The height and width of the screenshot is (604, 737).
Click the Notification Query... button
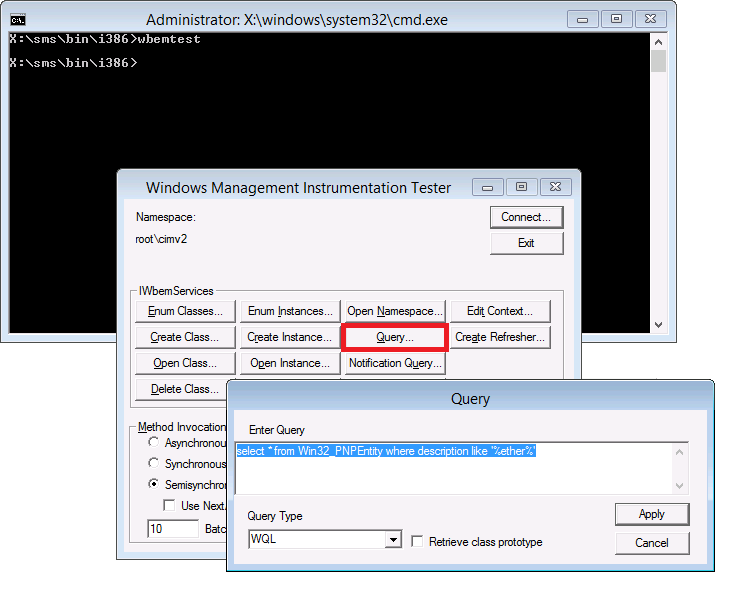pyautogui.click(x=395, y=363)
